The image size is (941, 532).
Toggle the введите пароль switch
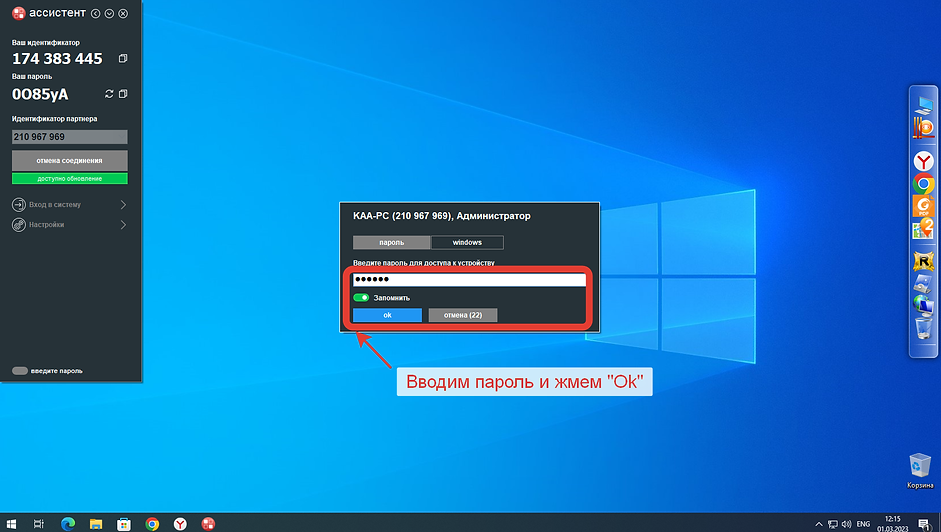(x=20, y=370)
